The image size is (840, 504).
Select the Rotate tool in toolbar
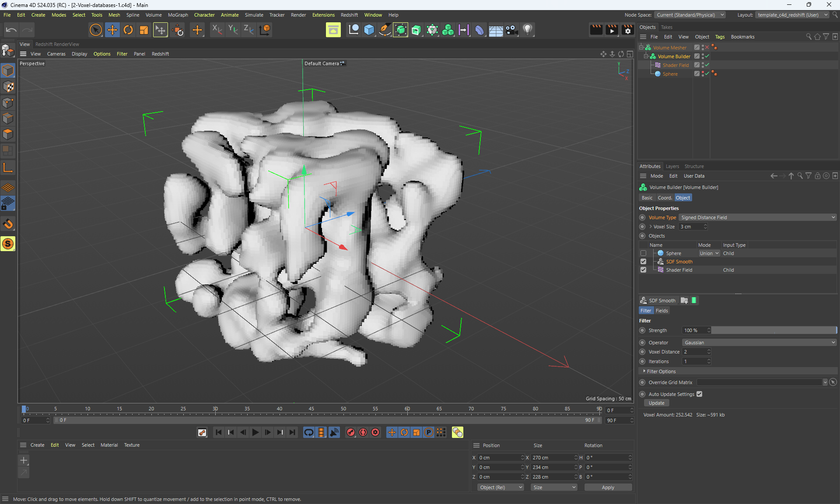tap(128, 30)
